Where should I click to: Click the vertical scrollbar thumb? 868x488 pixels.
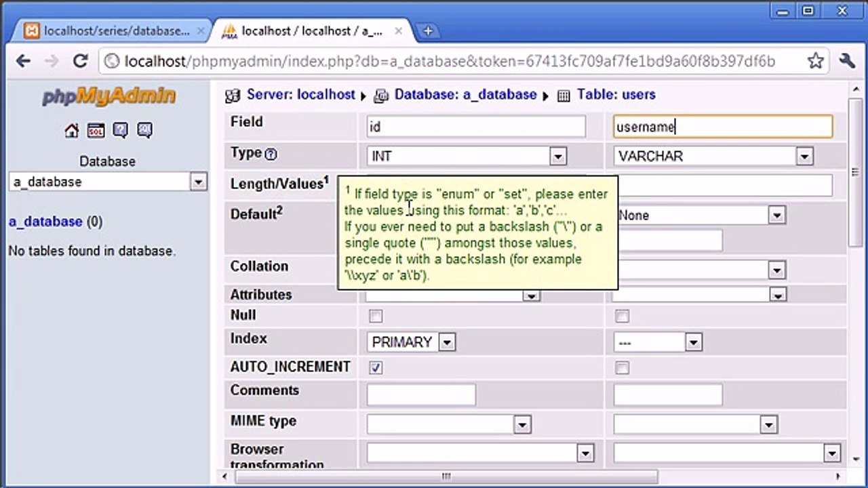[x=855, y=171]
